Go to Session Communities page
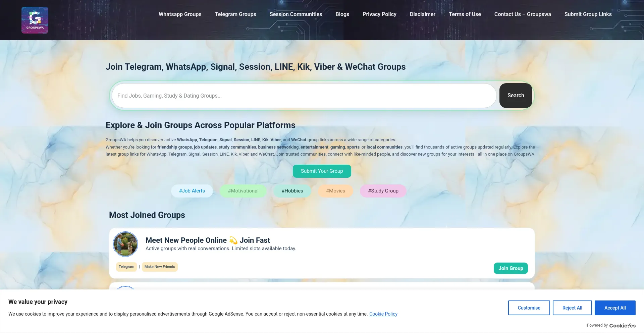 point(296,14)
